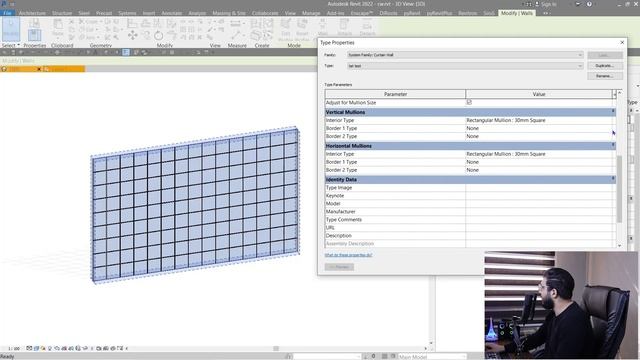Click the Visual Style icon in view control bar
The height and width of the screenshot is (360, 640).
[x=36, y=348]
